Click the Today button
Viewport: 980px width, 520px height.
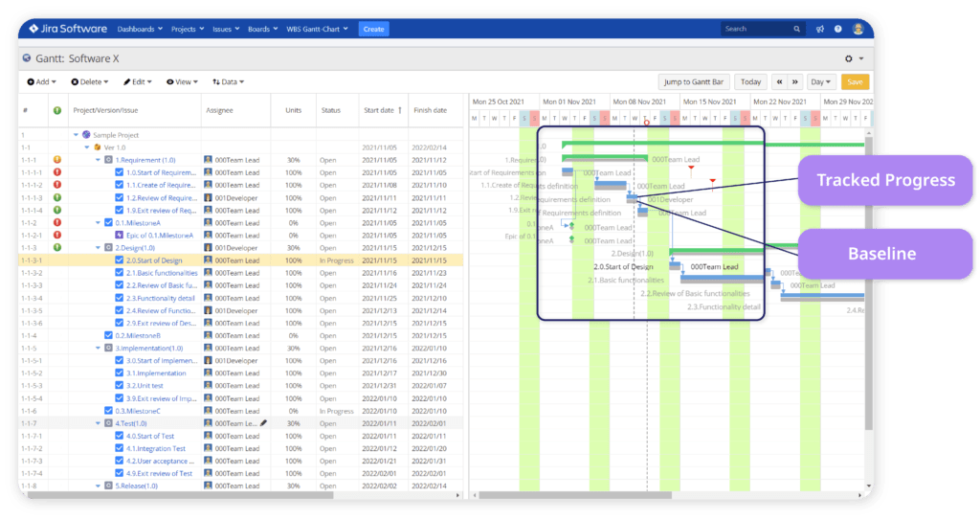[x=750, y=82]
